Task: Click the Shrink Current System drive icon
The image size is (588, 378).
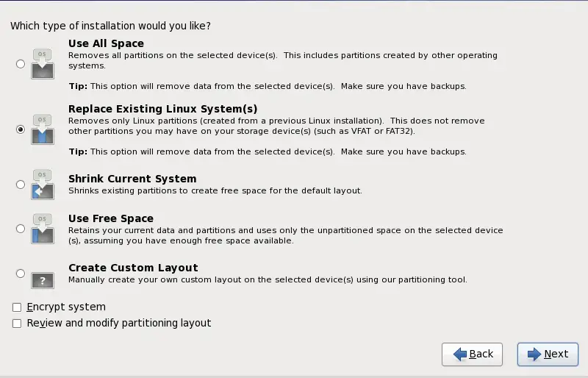Action: tap(43, 185)
